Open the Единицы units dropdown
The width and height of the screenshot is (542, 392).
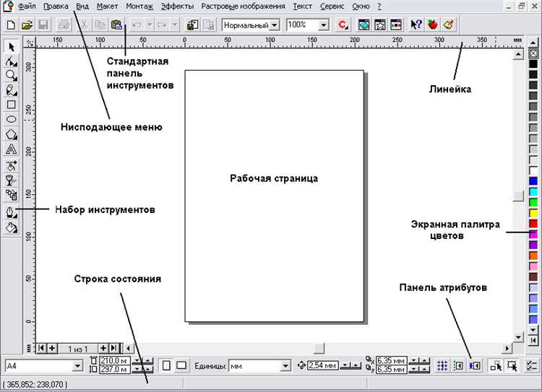(285, 367)
